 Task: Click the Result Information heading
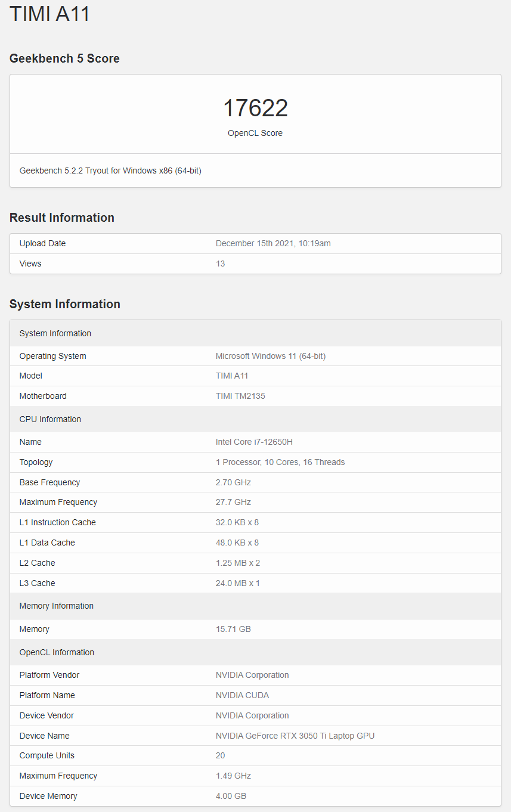point(62,218)
